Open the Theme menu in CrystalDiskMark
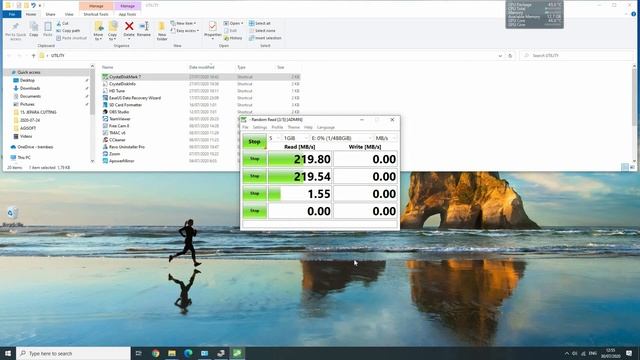This screenshot has width=640, height=360. click(293, 127)
